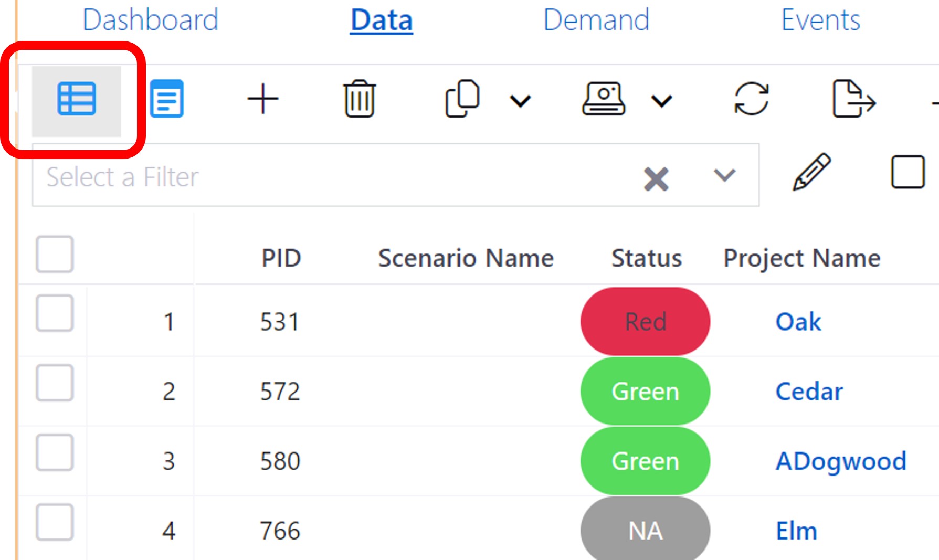939x560 pixels.
Task: Export the data with the export icon
Action: 854,100
